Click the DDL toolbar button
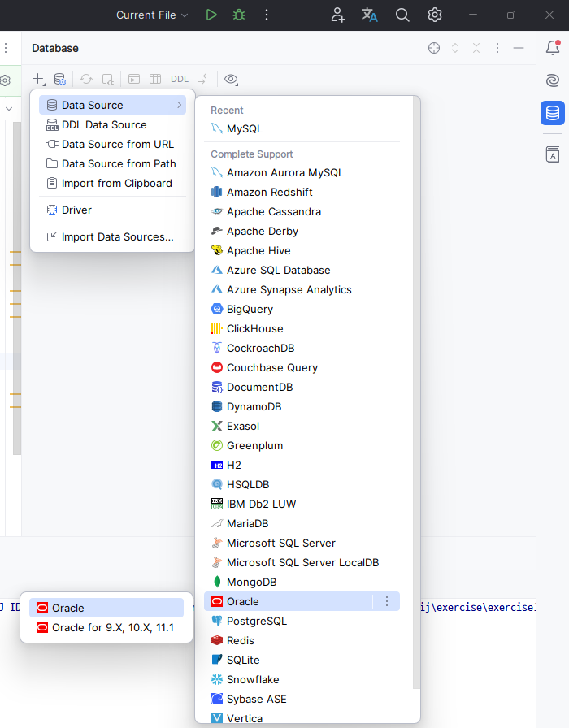The height and width of the screenshot is (728, 569). (x=180, y=79)
